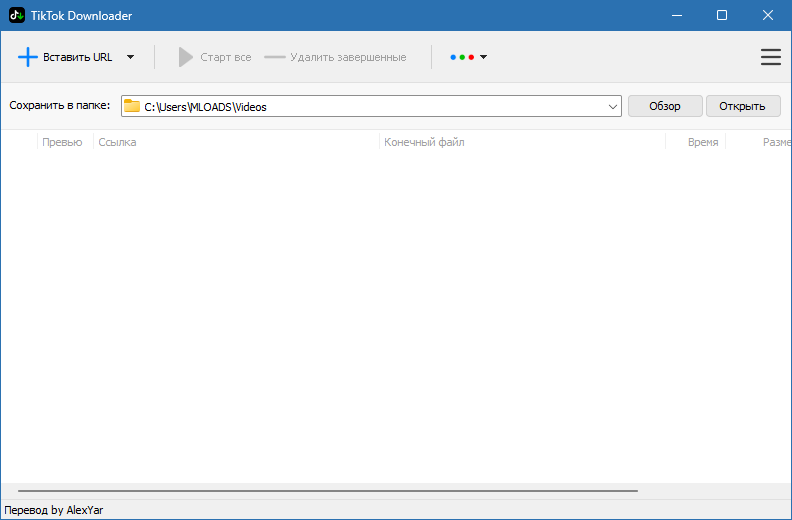Maximize the TikTok Downloader window
792x520 pixels.
click(x=722, y=15)
